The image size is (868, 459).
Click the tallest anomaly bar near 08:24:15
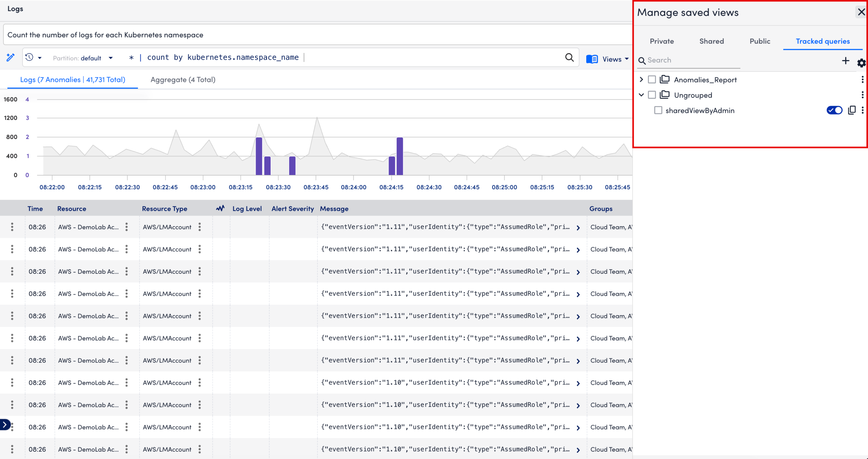(x=400, y=156)
